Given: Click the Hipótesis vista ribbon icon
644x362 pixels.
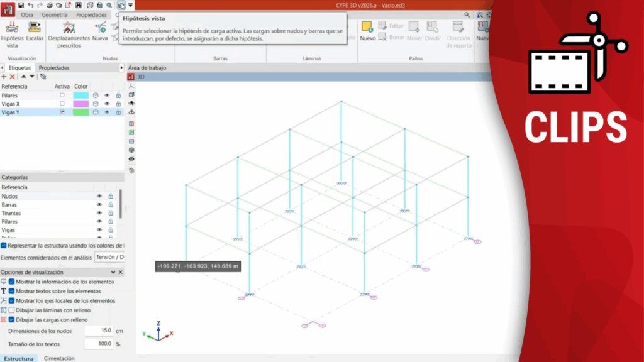Looking at the screenshot, I should coord(12,28).
